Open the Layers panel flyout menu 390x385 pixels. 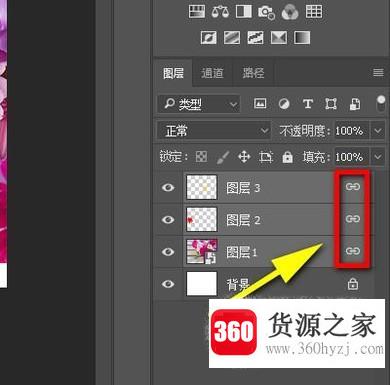378,72
